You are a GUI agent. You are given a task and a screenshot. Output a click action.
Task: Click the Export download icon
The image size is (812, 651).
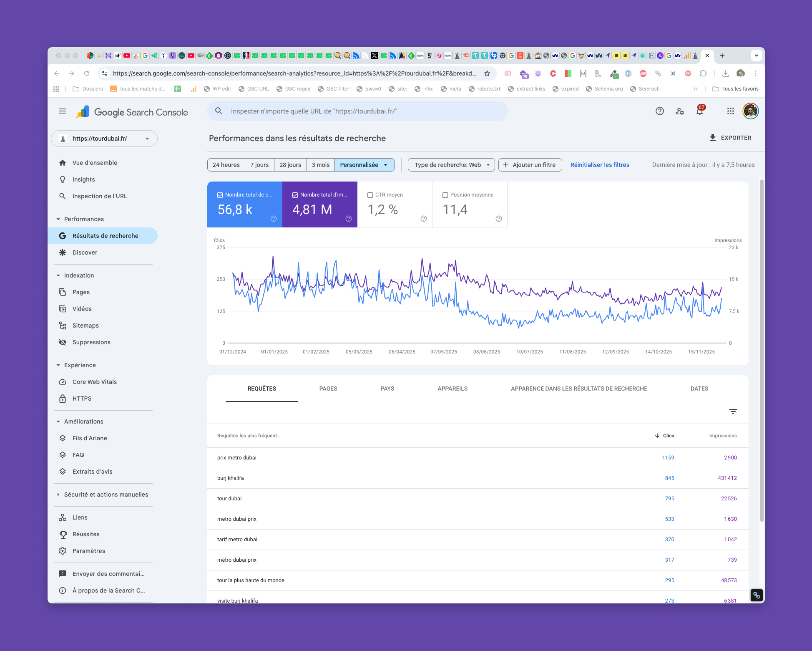(712, 138)
